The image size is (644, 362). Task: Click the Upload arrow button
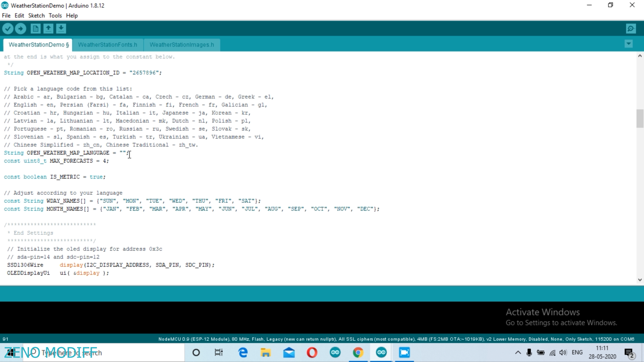tap(20, 28)
